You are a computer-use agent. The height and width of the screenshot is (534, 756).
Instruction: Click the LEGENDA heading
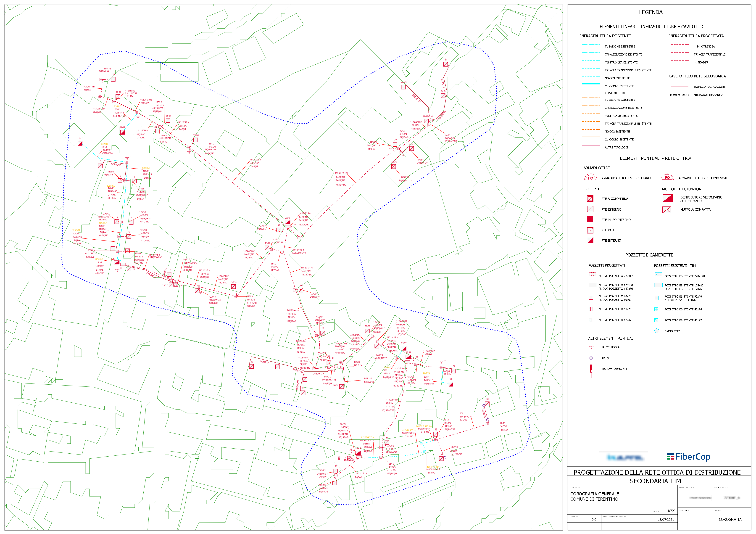[x=651, y=12]
